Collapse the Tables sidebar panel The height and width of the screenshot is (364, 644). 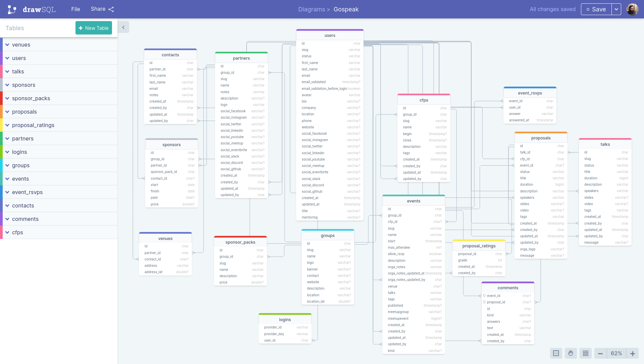(x=123, y=27)
